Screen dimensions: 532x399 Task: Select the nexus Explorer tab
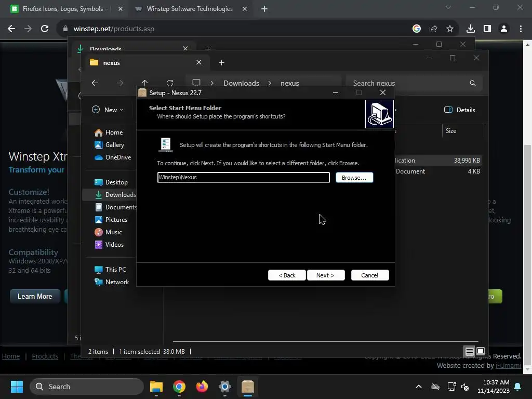coord(146,63)
